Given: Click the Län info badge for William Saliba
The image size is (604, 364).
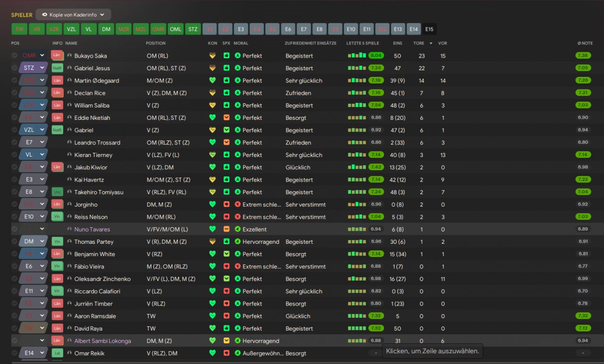Looking at the screenshot, I should pos(57,105).
